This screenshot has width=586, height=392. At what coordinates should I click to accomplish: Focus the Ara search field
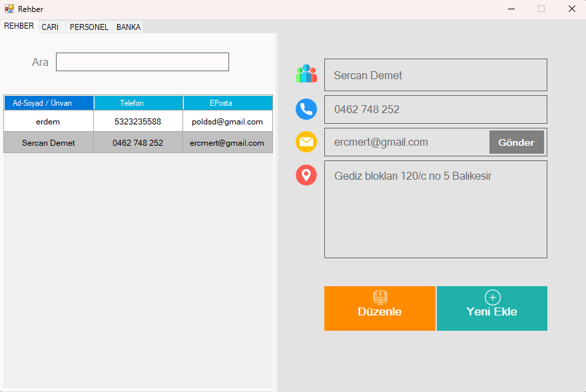(x=143, y=62)
